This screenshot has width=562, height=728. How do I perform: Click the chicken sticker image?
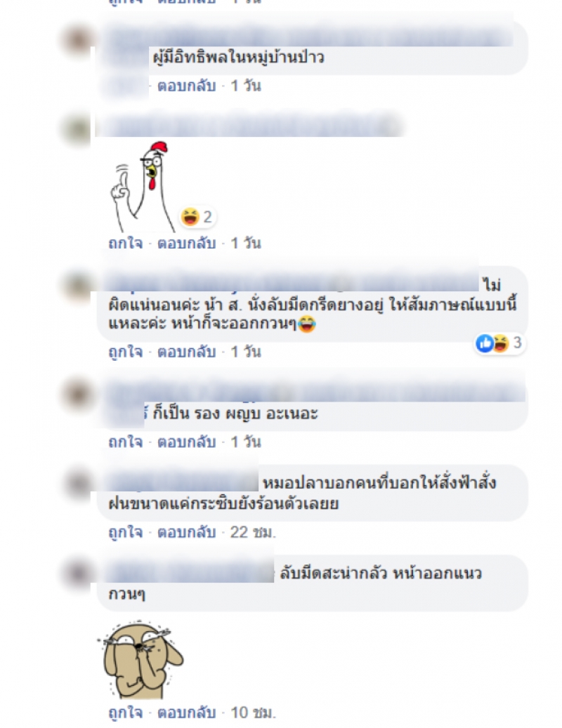coord(142,187)
